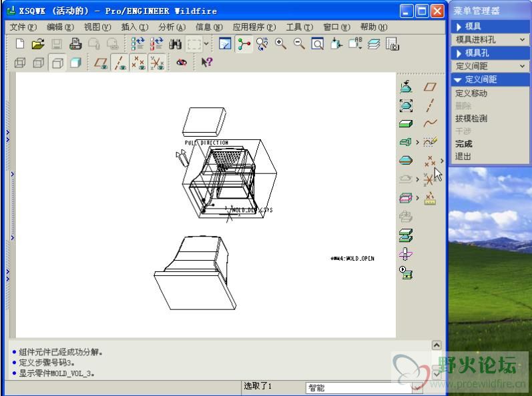Open the 文件(F) menu
Screen dimensions: 532x396
23,27
